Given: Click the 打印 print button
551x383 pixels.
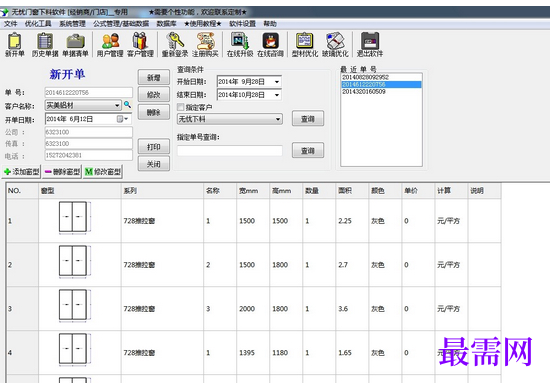Looking at the screenshot, I should click(x=154, y=147).
